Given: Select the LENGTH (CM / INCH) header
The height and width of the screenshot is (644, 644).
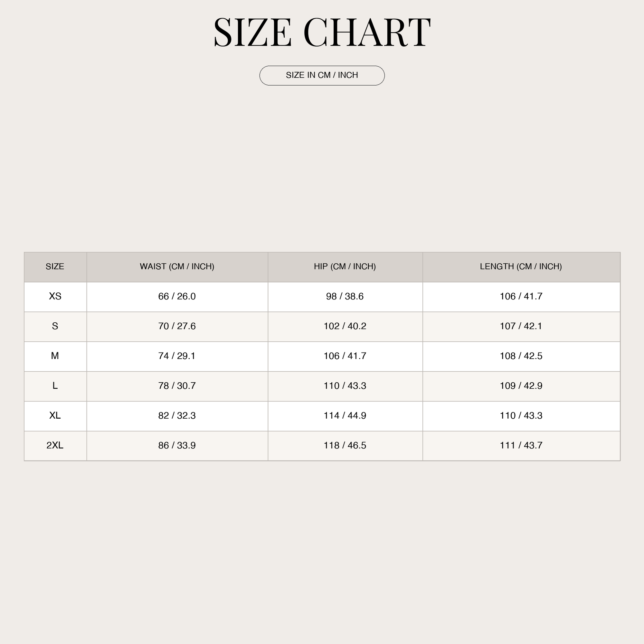Looking at the screenshot, I should (521, 267).
